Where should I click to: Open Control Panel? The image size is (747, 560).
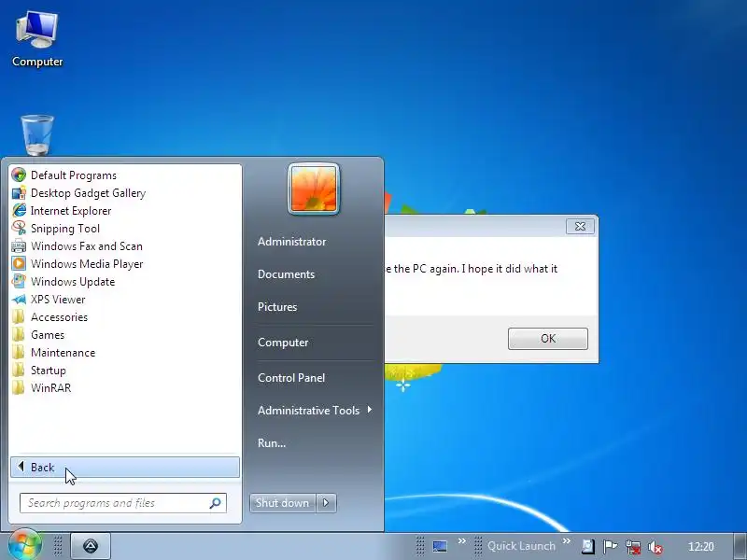tap(291, 378)
